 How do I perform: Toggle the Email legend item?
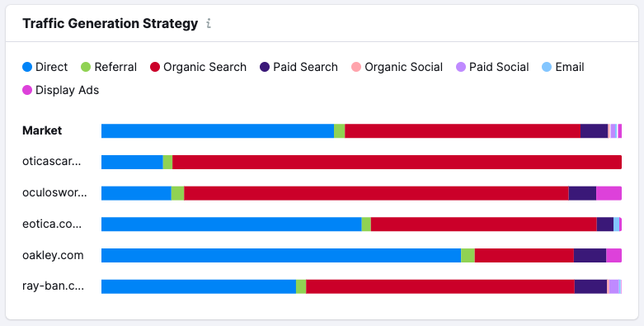[563, 67]
